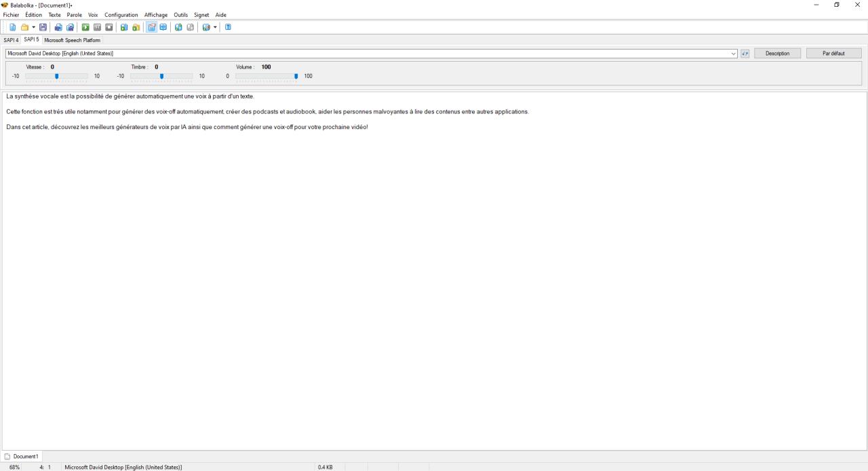The height and width of the screenshot is (471, 868).
Task: Restore down the Balabolka window
Action: (x=837, y=5)
